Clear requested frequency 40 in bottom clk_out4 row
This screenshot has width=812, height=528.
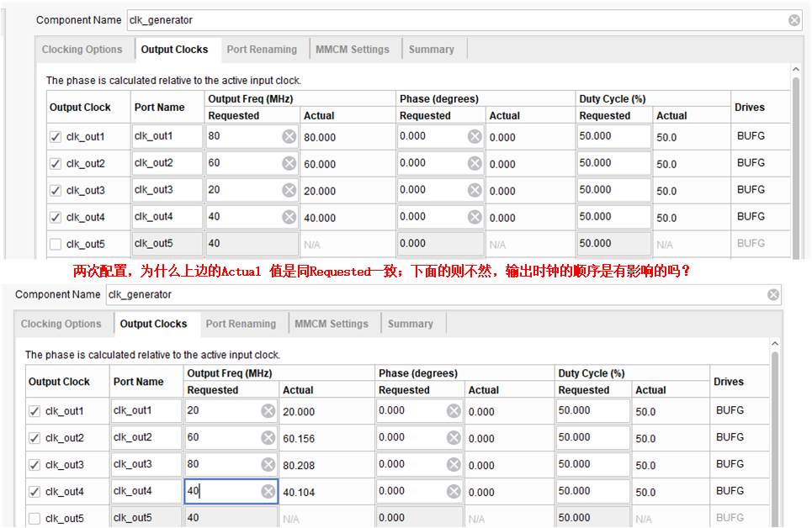tap(268, 491)
